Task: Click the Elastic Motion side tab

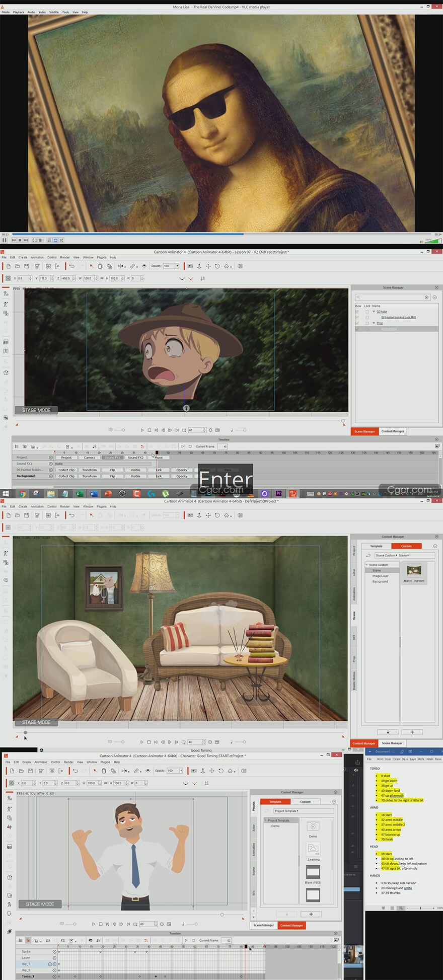Action: click(354, 681)
